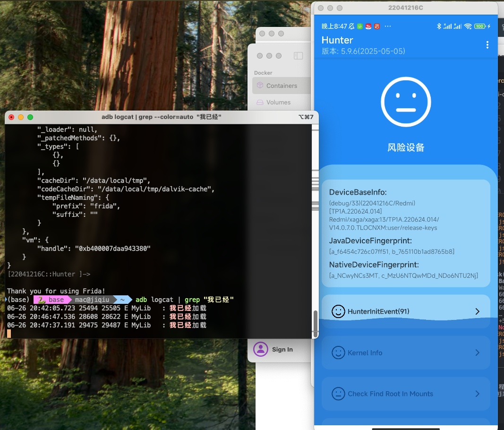Click the Containers cube icon in Docker

pos(260,86)
